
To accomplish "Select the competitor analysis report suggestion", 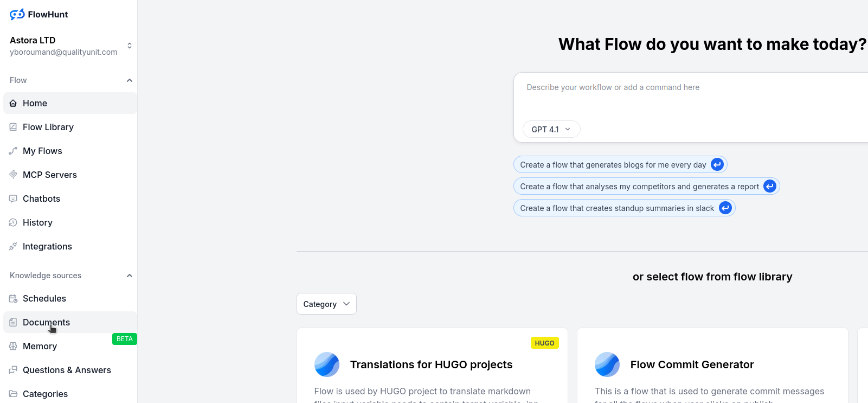I will pos(639,187).
